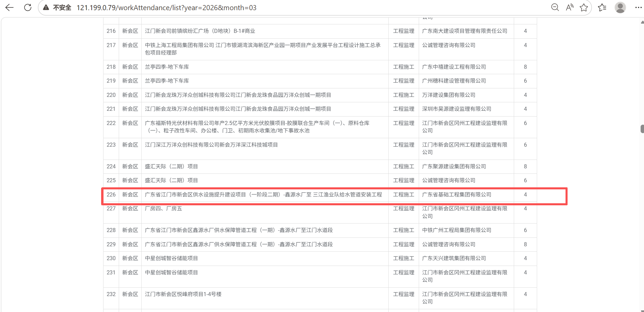Add page to favorites with star icon
The width and height of the screenshot is (644, 312).
(584, 7)
